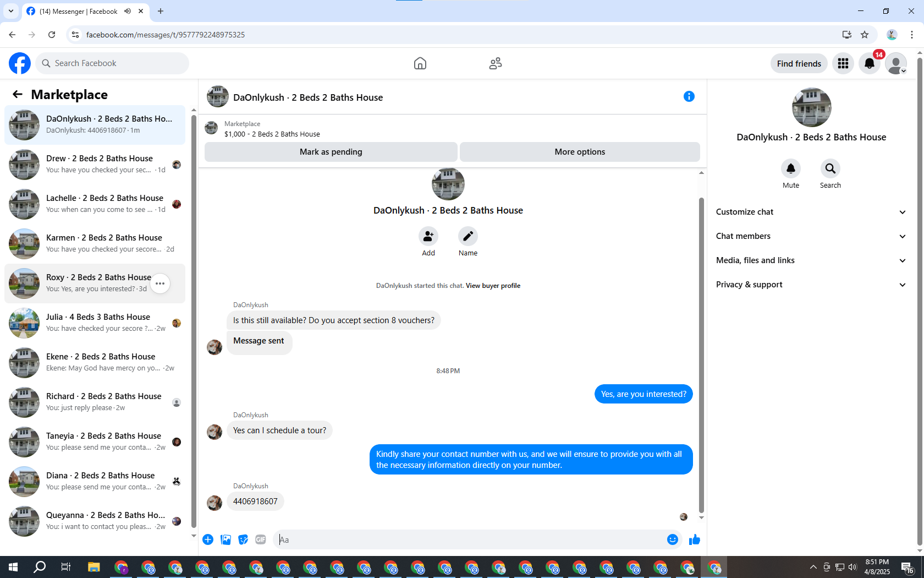Open more actions plus icon in composer
This screenshot has height=578, width=924.
(208, 539)
